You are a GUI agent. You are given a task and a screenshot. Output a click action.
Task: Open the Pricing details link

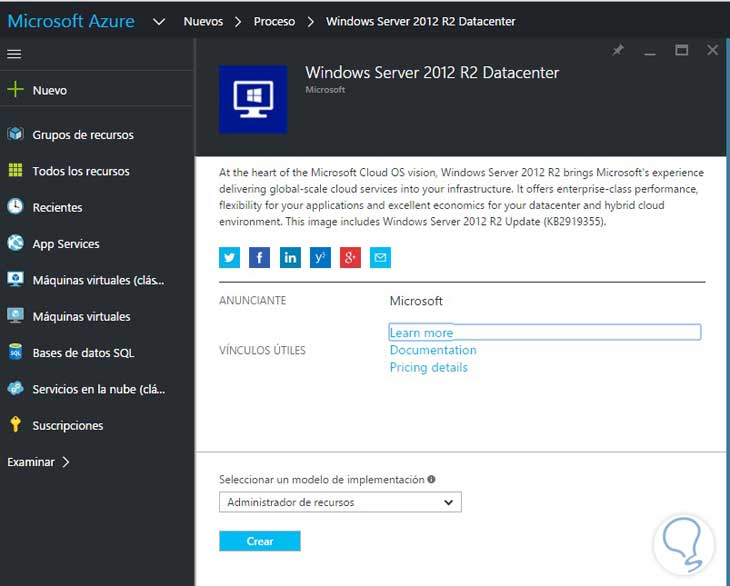(x=428, y=368)
